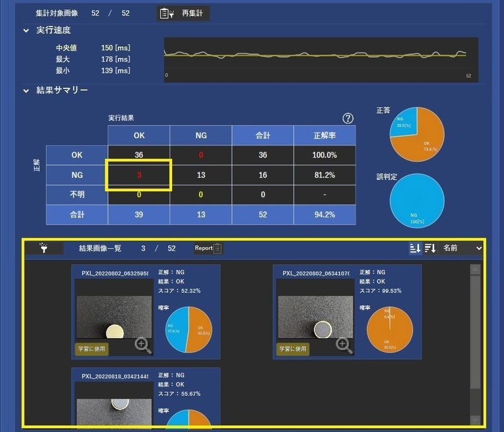Click the 中央値 150 [ms] value
504x432 pixels.
(x=116, y=48)
